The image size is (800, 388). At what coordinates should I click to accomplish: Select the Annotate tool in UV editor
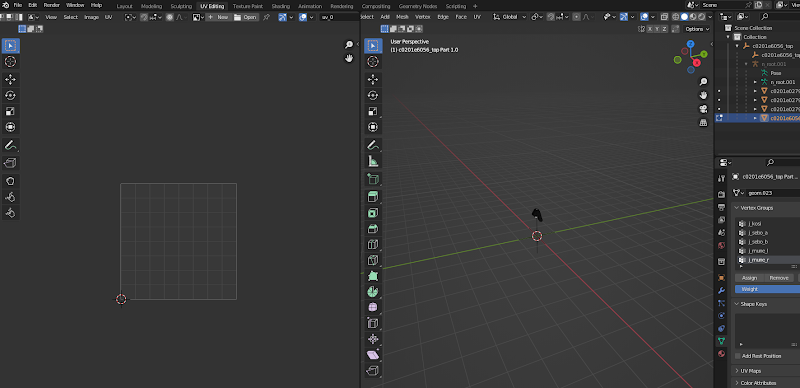pyautogui.click(x=11, y=146)
